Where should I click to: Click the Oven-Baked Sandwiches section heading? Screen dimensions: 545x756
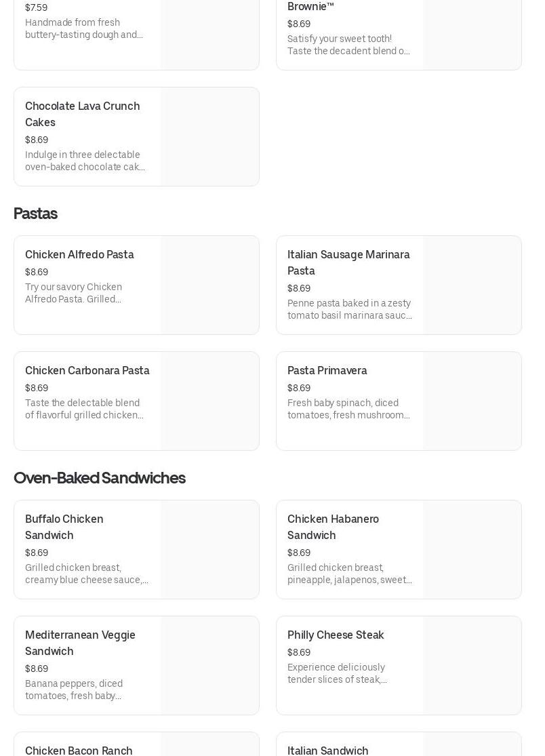tap(99, 478)
